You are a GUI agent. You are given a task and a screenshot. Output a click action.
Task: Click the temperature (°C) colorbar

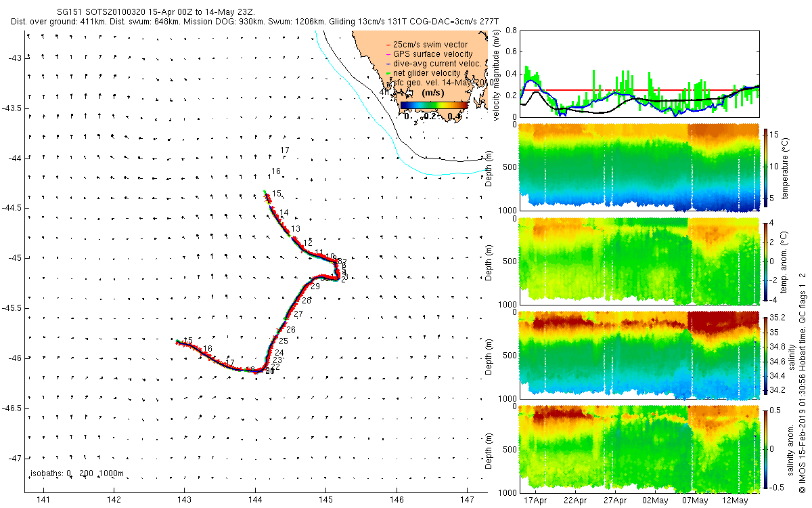(x=765, y=167)
